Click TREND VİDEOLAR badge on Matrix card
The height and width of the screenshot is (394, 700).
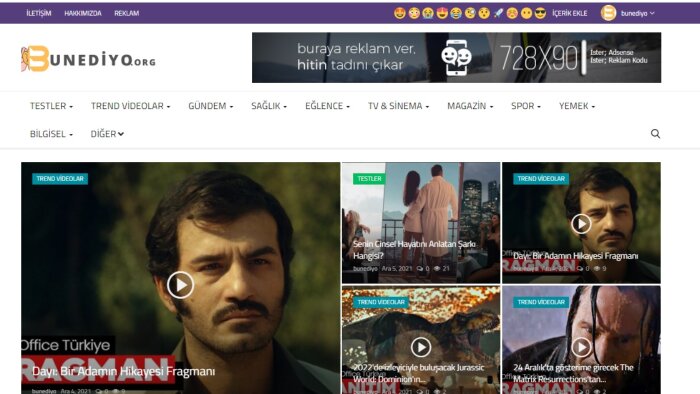(x=541, y=302)
